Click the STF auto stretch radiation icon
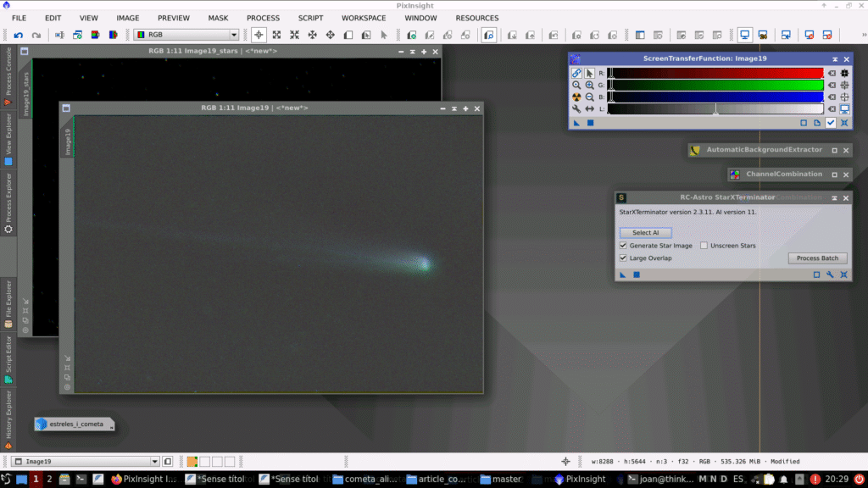Image resolution: width=868 pixels, height=488 pixels. pyautogui.click(x=576, y=97)
